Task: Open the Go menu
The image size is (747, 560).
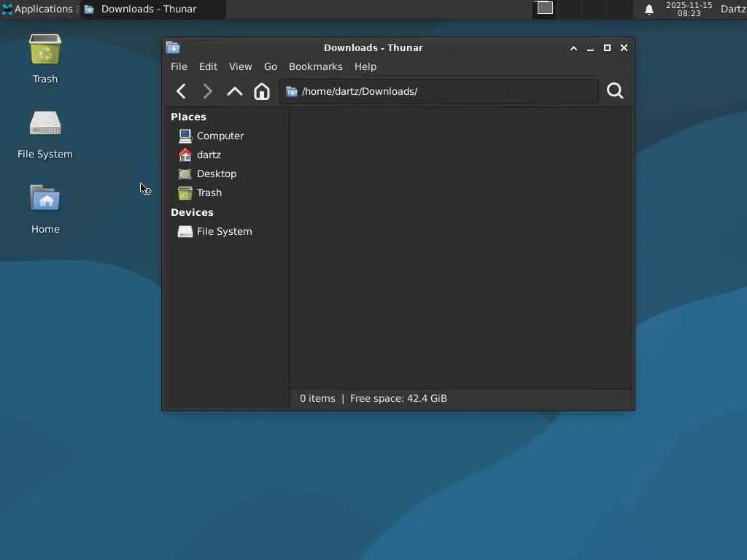Action: tap(270, 66)
